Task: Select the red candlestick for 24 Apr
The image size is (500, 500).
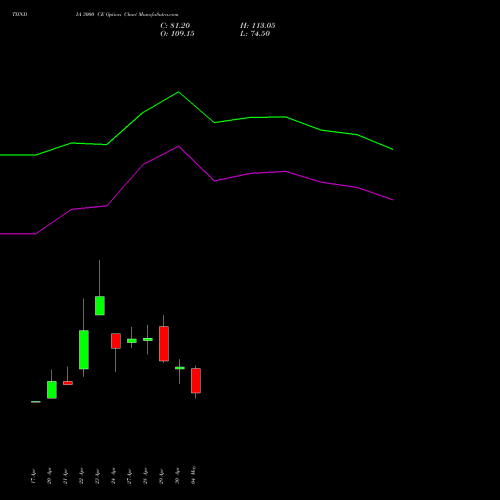Action: click(x=116, y=341)
